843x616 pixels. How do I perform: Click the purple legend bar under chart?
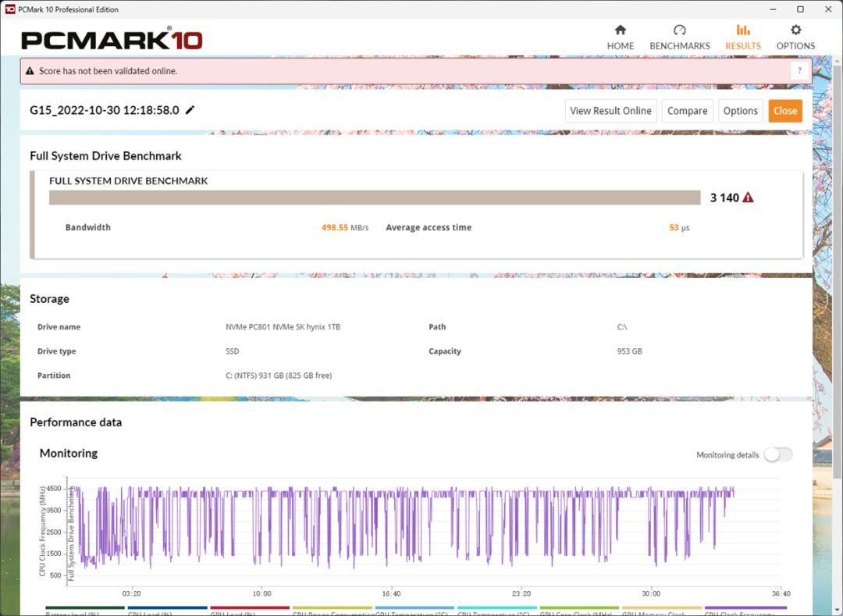click(x=745, y=608)
